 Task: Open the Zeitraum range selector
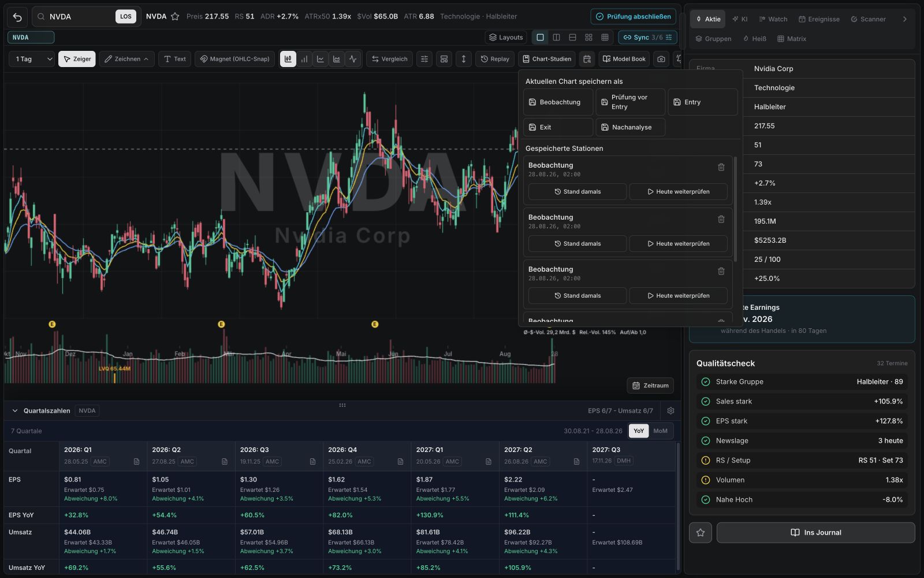(x=650, y=386)
